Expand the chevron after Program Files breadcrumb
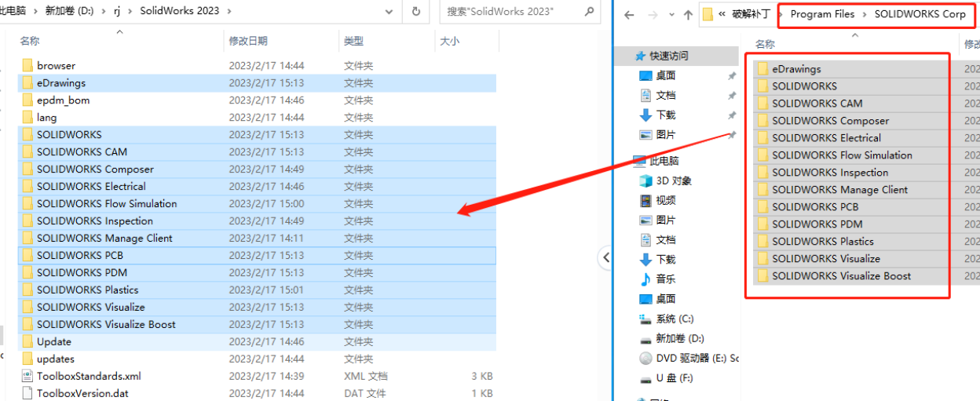Image resolution: width=980 pixels, height=401 pixels. [x=865, y=14]
